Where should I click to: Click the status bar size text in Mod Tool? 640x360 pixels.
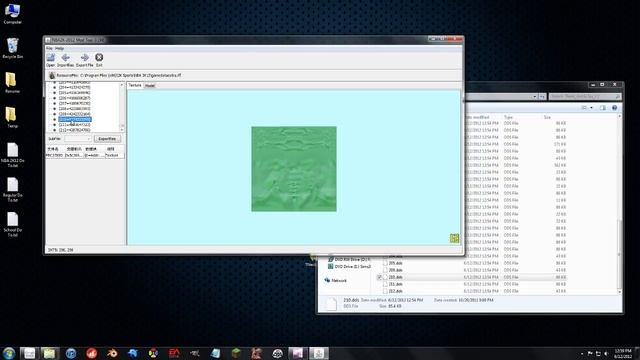[x=60, y=250]
